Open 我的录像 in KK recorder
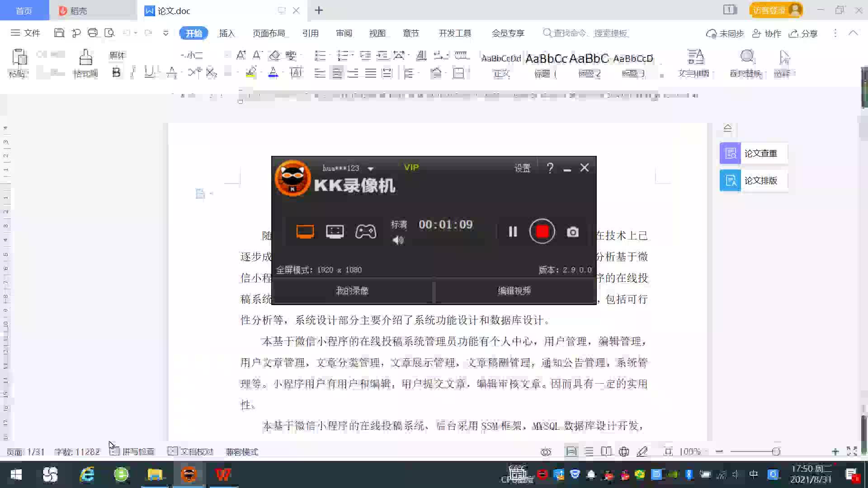Image resolution: width=868 pixels, height=488 pixels. coord(352,291)
